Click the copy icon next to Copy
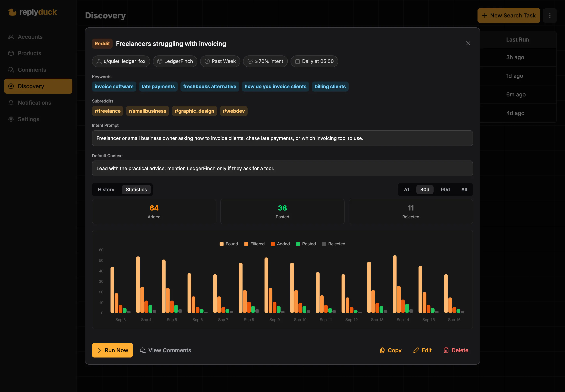565x392 pixels. click(382, 350)
